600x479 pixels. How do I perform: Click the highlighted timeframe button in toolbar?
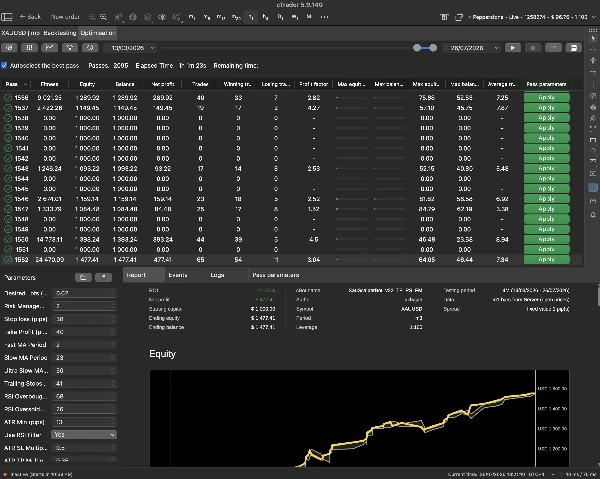[251, 17]
